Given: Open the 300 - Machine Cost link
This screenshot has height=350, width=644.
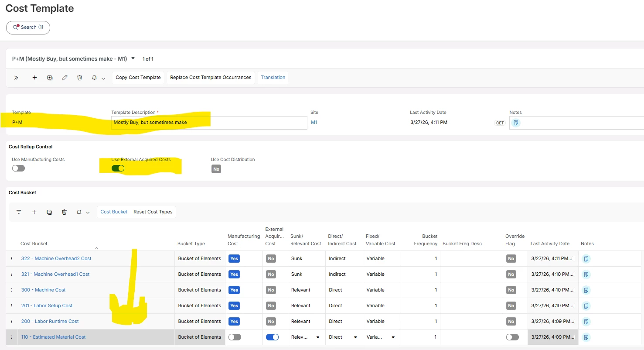Looking at the screenshot, I should click(x=44, y=290).
